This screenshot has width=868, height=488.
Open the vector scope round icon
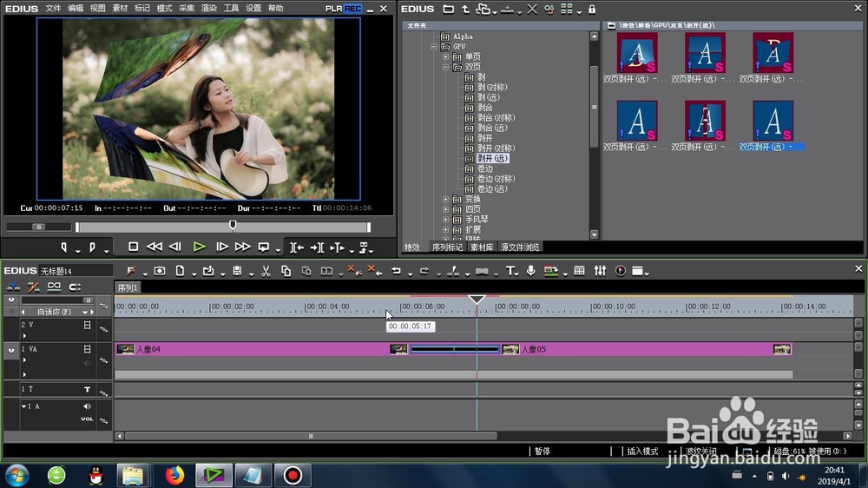coord(621,271)
